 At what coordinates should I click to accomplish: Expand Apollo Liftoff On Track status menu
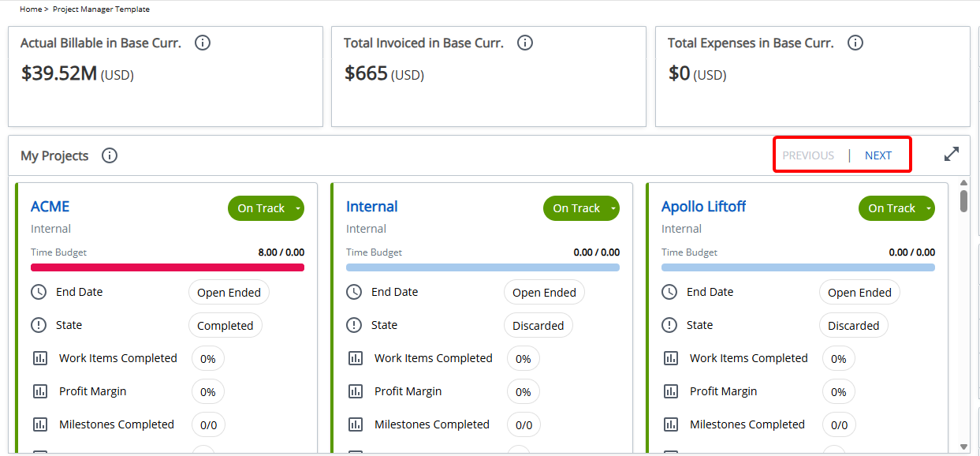928,208
